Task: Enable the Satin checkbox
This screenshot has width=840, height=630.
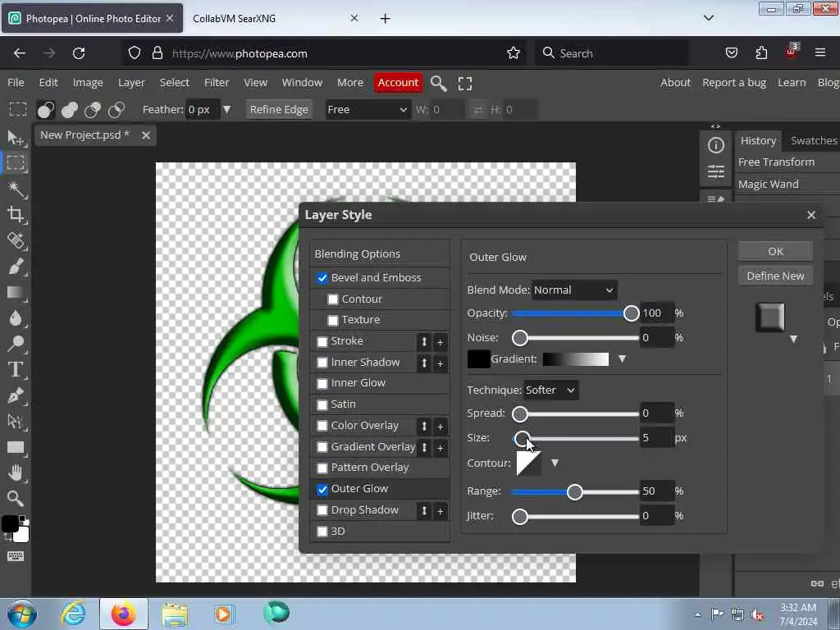Action: coord(322,405)
